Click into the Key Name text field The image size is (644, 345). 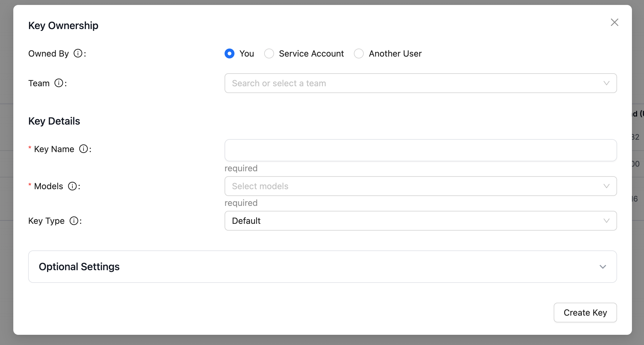(x=421, y=150)
